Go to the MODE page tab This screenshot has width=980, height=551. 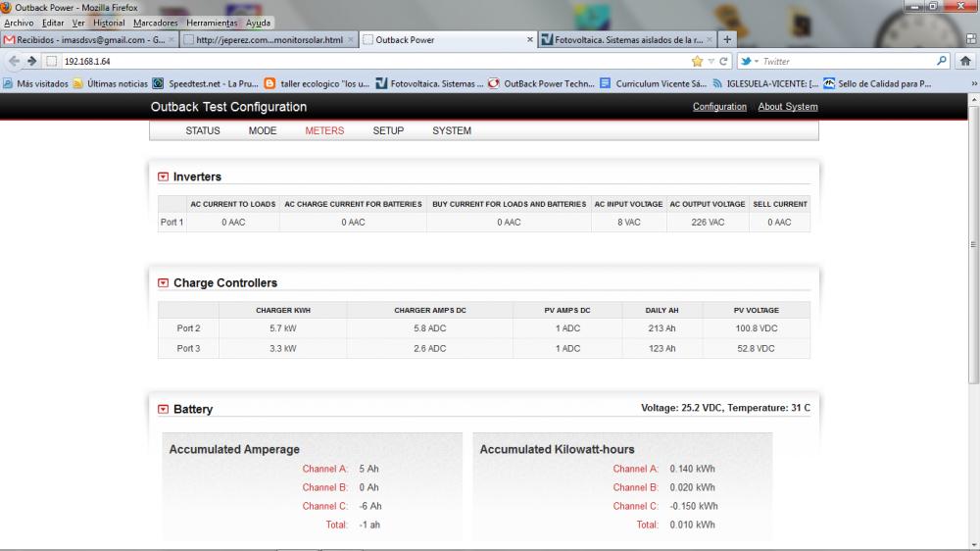pos(263,130)
